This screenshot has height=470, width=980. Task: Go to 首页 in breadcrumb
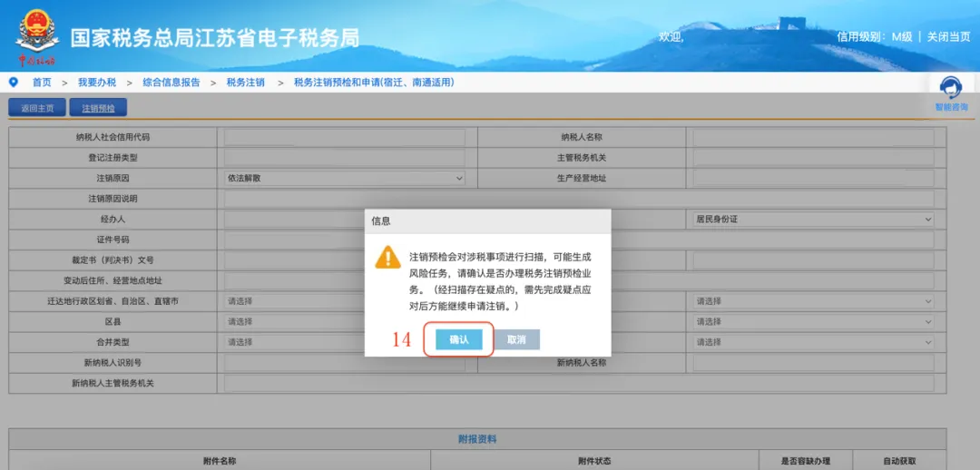coord(42,83)
